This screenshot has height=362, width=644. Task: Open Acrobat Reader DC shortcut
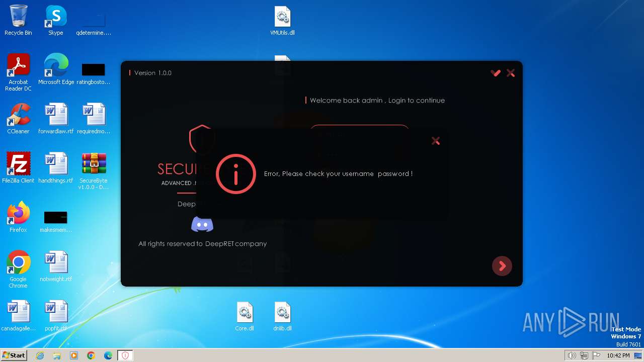tap(18, 72)
